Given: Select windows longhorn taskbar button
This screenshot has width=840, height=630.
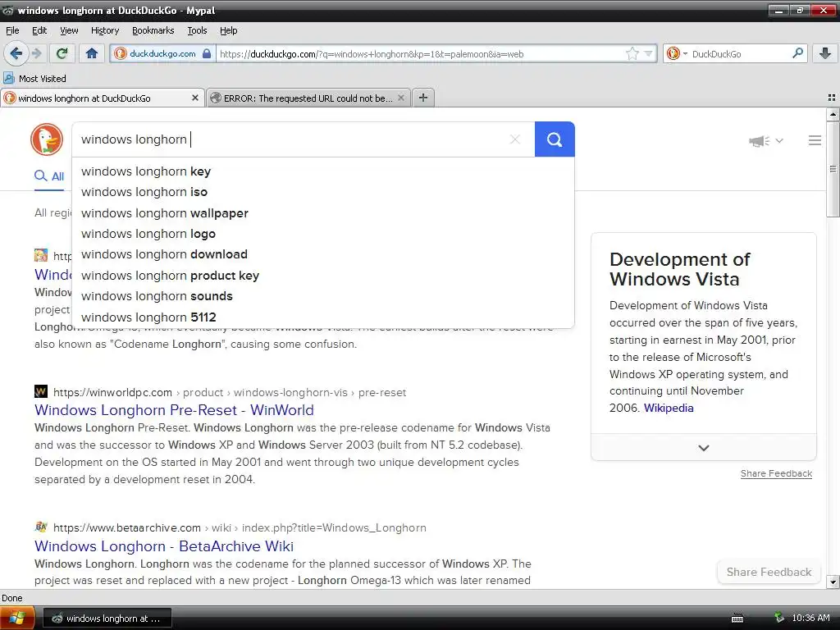Looking at the screenshot, I should pos(107,619).
